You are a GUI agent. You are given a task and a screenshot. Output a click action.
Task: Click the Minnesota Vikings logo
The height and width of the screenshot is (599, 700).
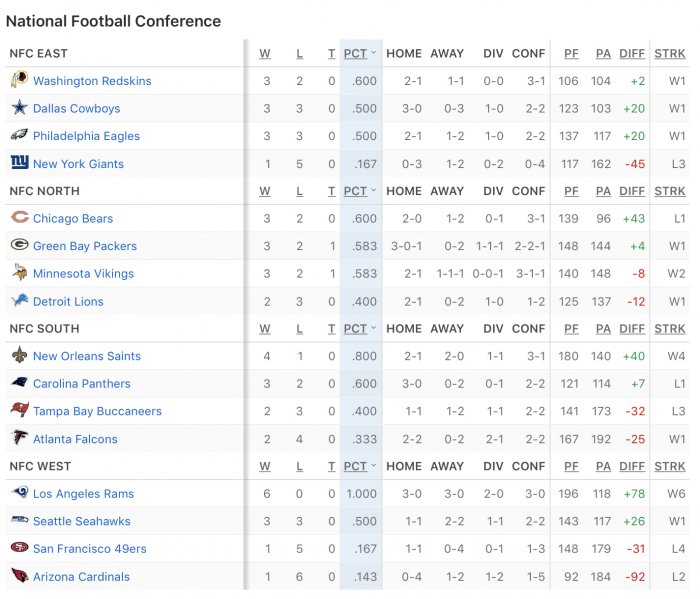tap(20, 272)
